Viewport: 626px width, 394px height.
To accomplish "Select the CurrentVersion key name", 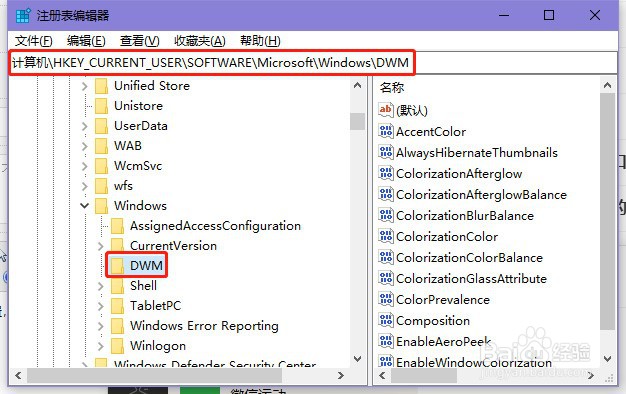I will click(x=173, y=246).
